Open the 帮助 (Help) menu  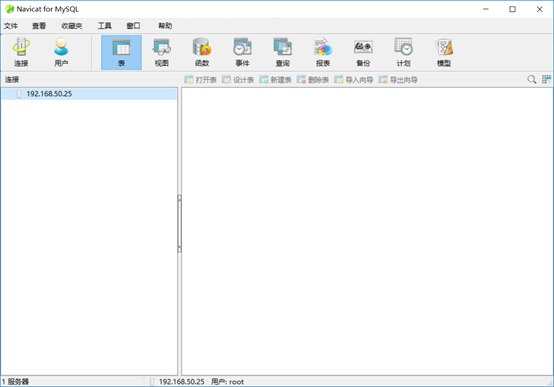[165, 26]
